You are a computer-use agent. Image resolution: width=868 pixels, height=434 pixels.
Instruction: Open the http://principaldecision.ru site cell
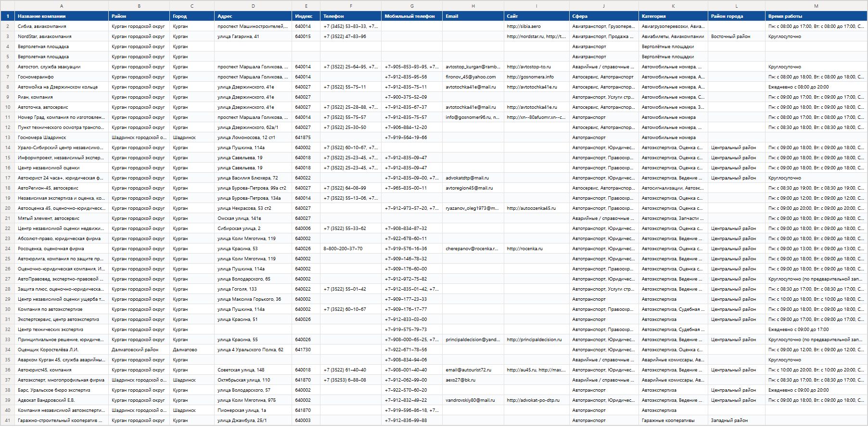pyautogui.click(x=536, y=340)
